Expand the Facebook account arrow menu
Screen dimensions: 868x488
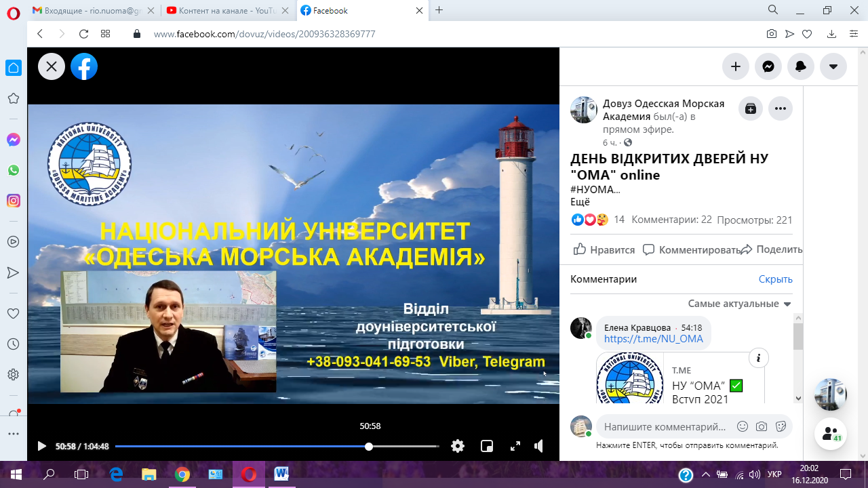tap(833, 66)
